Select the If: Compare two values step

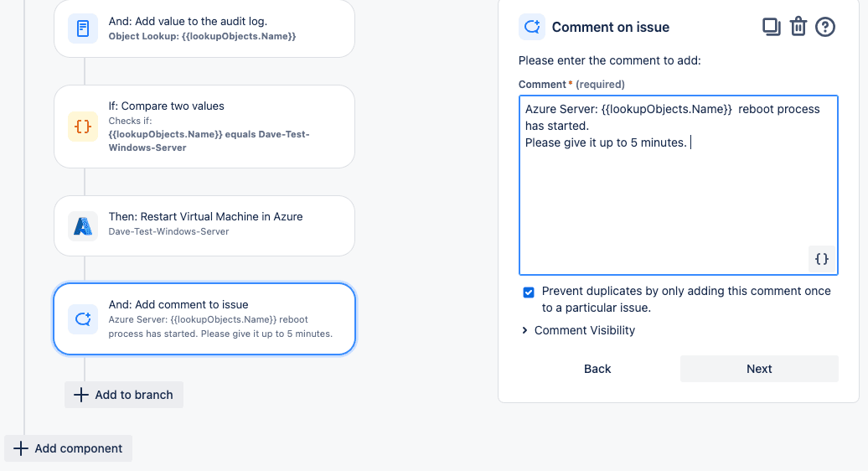tap(204, 127)
